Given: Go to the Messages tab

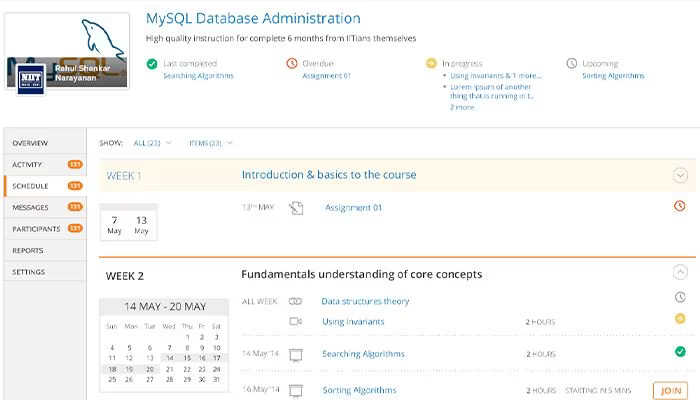Looking at the screenshot, I should point(45,207).
